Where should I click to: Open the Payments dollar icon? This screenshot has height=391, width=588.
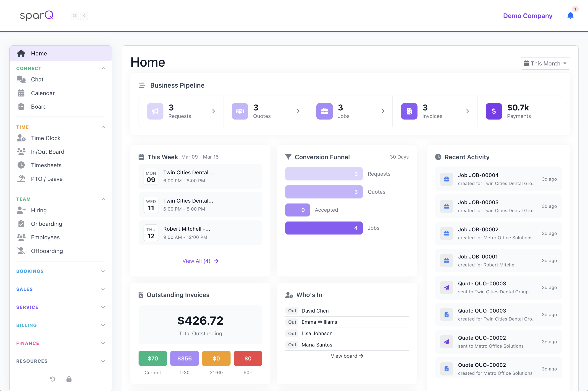point(494,111)
